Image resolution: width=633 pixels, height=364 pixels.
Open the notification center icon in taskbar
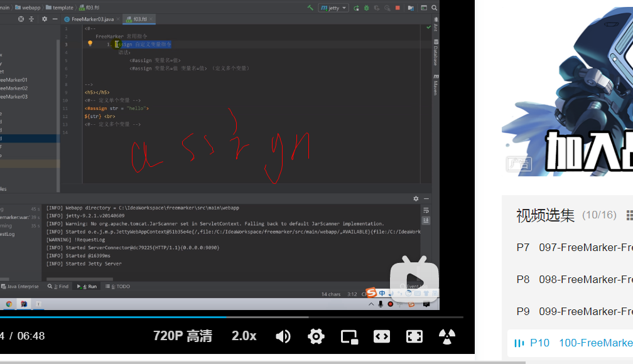(426, 304)
